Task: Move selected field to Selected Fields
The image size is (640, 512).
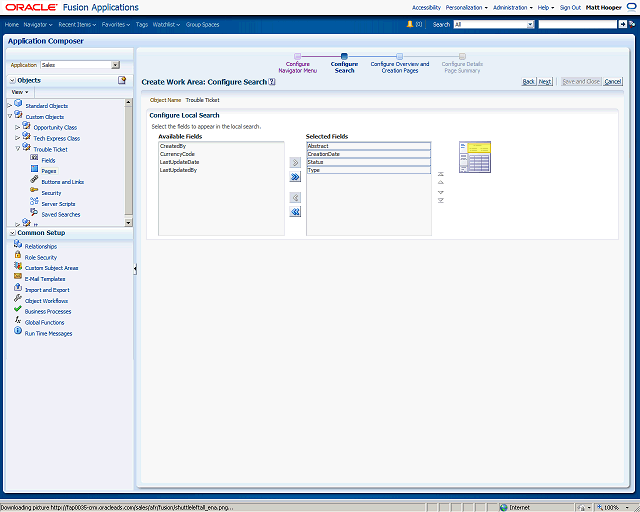Action: tap(295, 163)
